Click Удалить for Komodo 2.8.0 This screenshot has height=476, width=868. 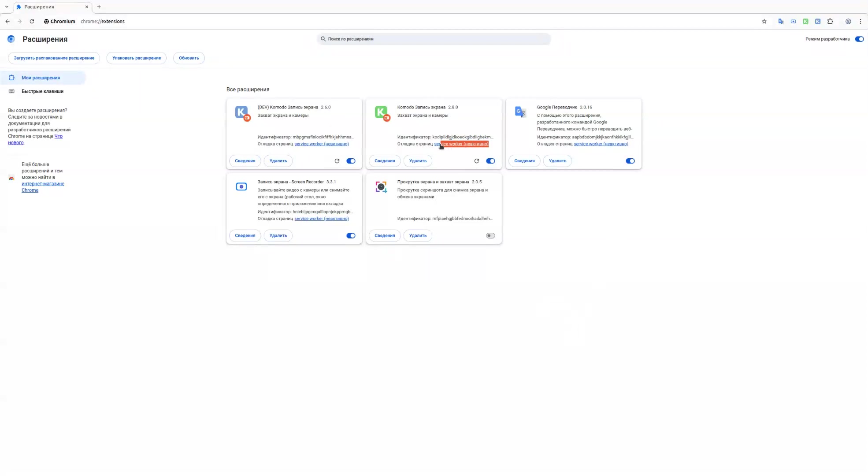tap(418, 161)
